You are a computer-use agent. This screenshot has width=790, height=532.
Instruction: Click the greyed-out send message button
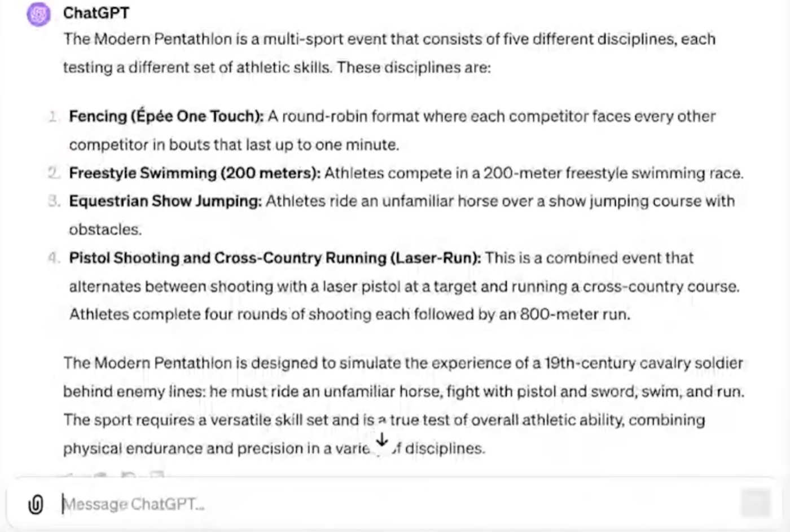tap(756, 503)
